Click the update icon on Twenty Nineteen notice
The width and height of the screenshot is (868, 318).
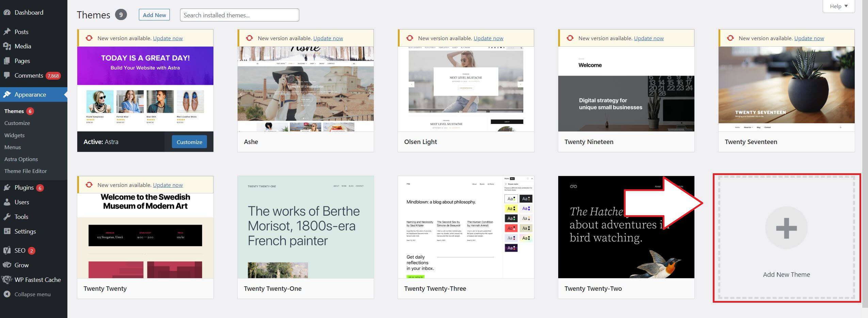click(x=570, y=38)
